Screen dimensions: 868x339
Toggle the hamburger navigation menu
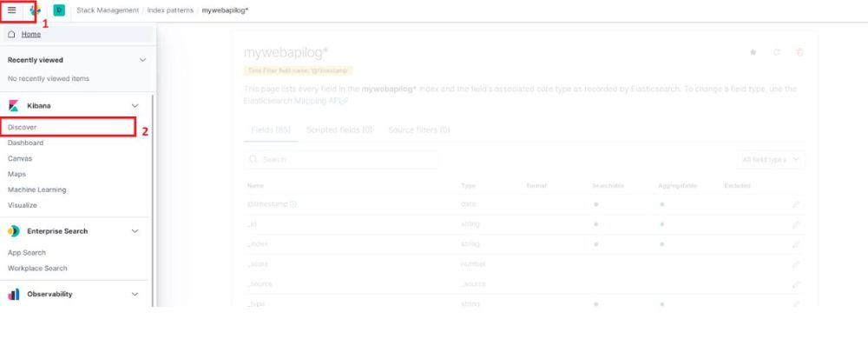coord(11,10)
